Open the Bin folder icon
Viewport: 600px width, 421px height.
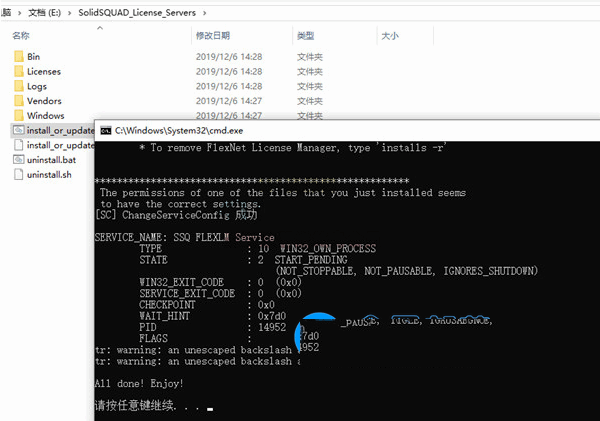pyautogui.click(x=19, y=57)
